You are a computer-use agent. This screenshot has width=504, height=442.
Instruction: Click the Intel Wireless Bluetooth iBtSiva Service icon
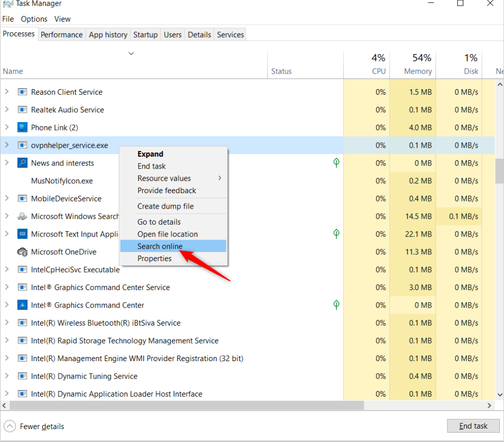22,322
